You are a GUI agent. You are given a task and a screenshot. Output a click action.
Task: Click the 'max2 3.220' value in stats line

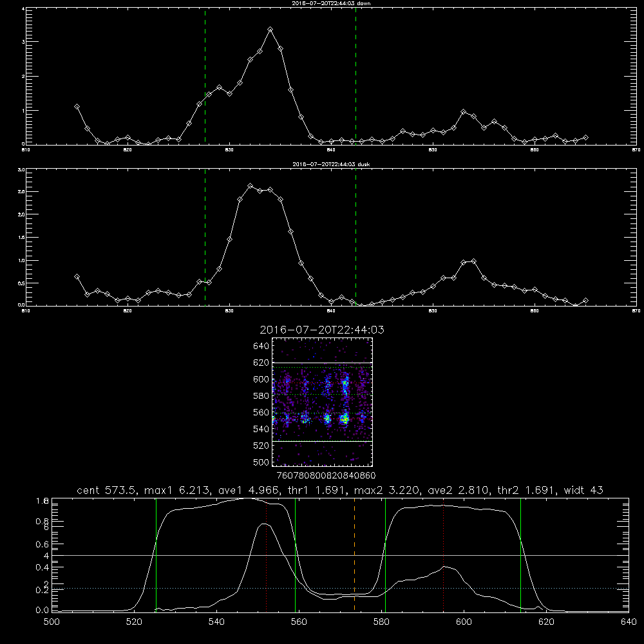(x=385, y=490)
